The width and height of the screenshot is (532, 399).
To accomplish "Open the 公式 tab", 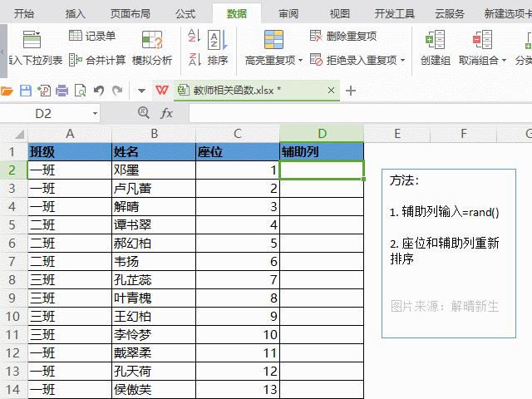I will 185,14.
